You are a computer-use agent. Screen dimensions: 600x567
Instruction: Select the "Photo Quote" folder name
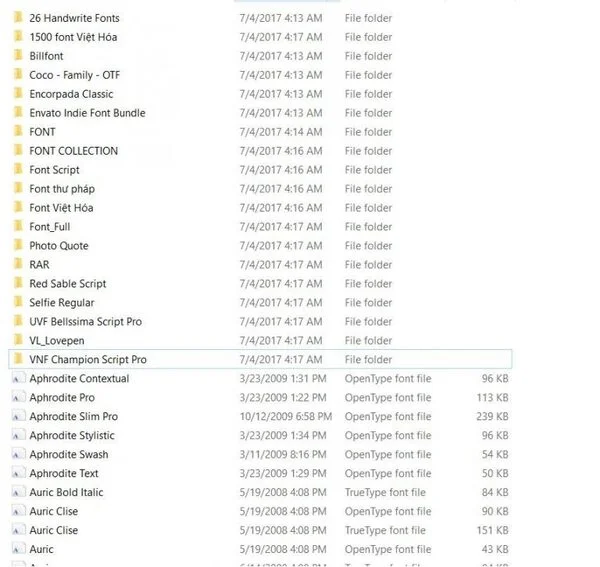coord(59,246)
